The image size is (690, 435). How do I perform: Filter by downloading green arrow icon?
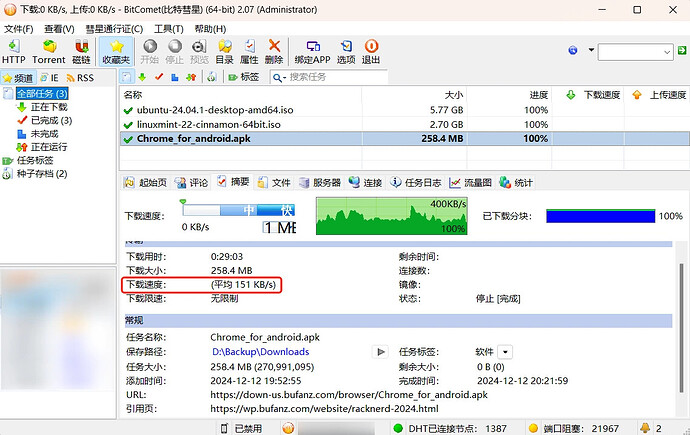coord(142,77)
